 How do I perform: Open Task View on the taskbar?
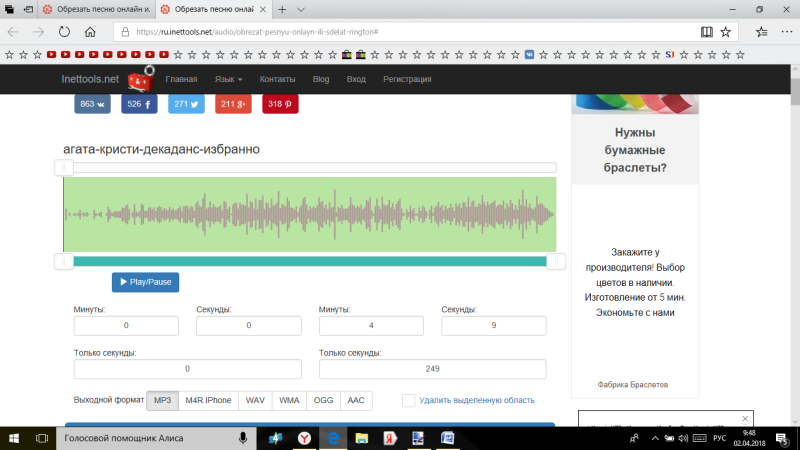point(42,438)
